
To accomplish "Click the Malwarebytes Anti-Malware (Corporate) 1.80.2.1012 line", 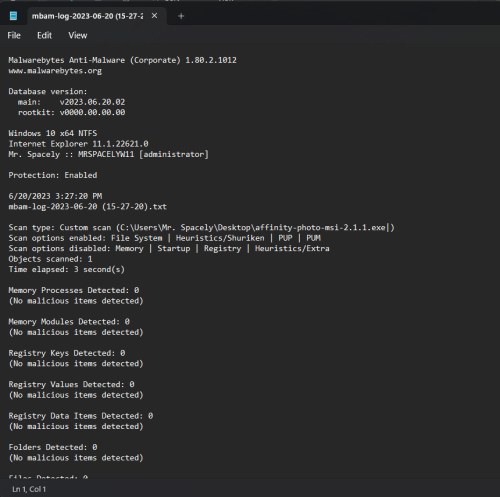I will [122, 60].
